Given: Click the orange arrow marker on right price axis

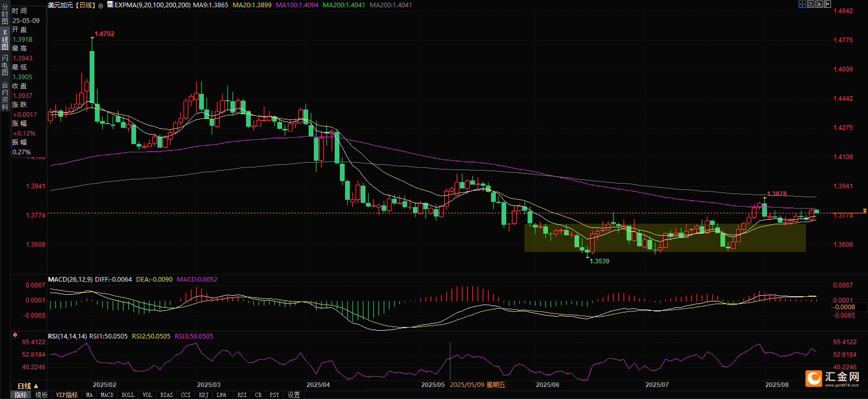Looking at the screenshot, I should click(x=865, y=211).
